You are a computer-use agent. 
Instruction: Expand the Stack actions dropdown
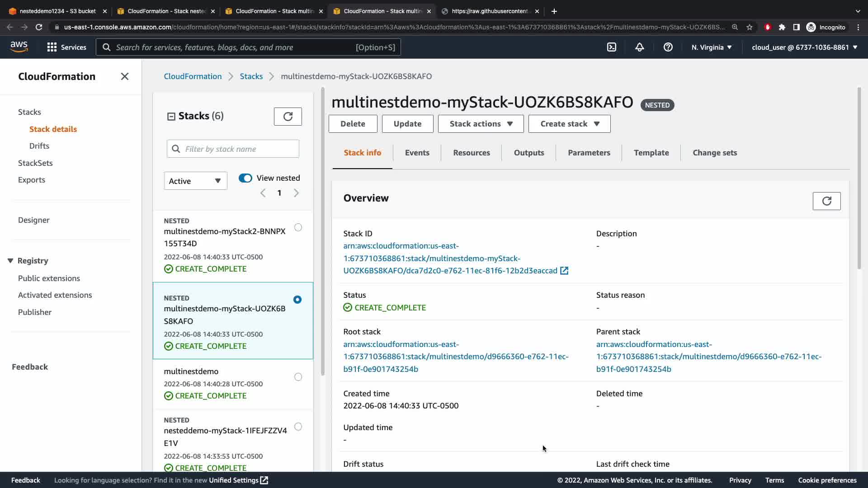pyautogui.click(x=481, y=124)
